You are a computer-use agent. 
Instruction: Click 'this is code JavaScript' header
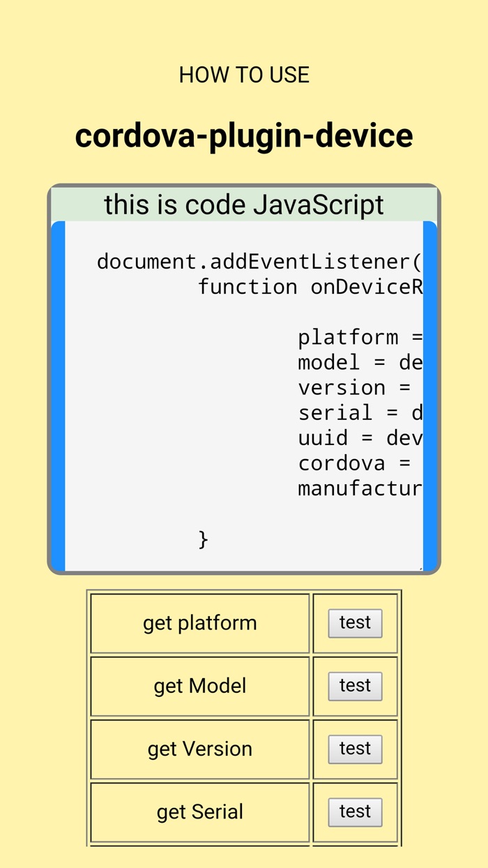click(244, 204)
